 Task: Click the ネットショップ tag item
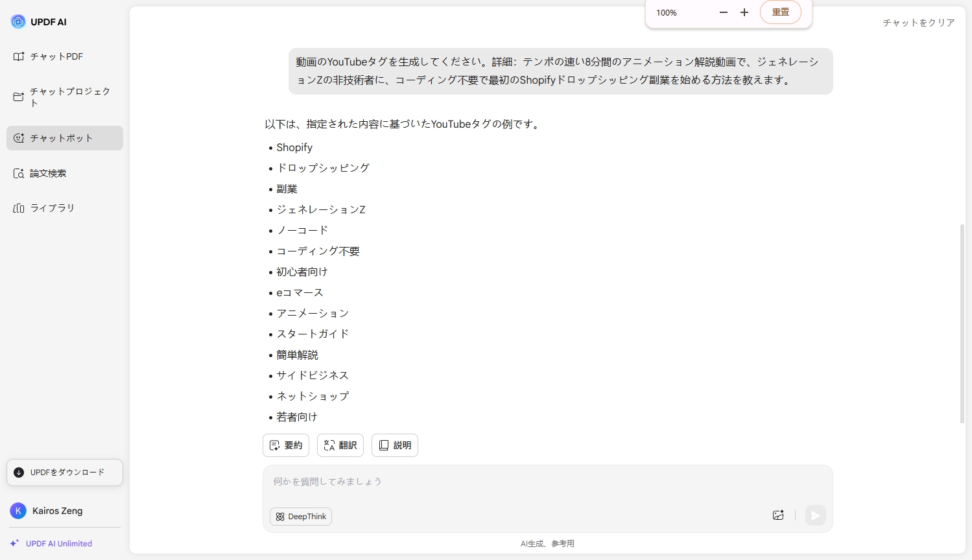313,396
